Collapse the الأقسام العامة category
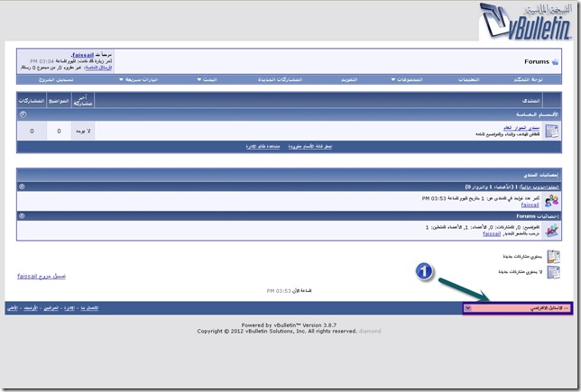 (x=23, y=114)
